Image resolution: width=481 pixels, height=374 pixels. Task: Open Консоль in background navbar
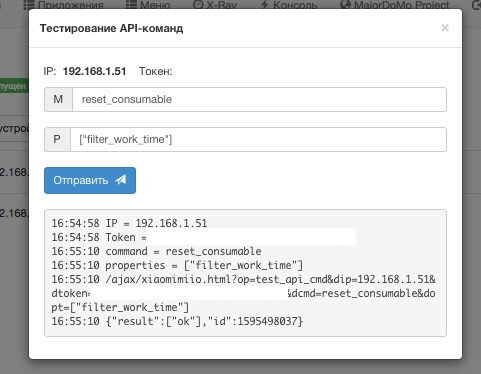click(x=289, y=5)
